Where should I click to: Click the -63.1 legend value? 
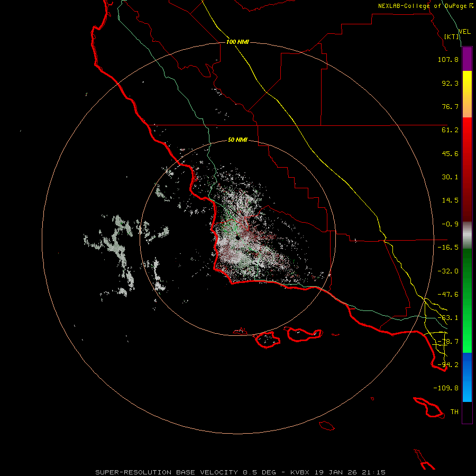pos(448,318)
